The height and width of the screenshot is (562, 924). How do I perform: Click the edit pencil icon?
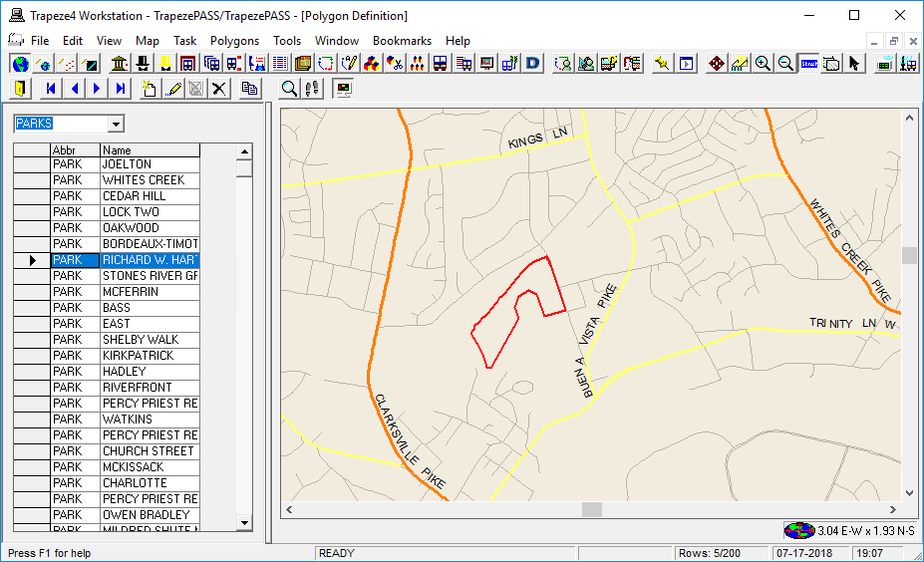tap(173, 89)
